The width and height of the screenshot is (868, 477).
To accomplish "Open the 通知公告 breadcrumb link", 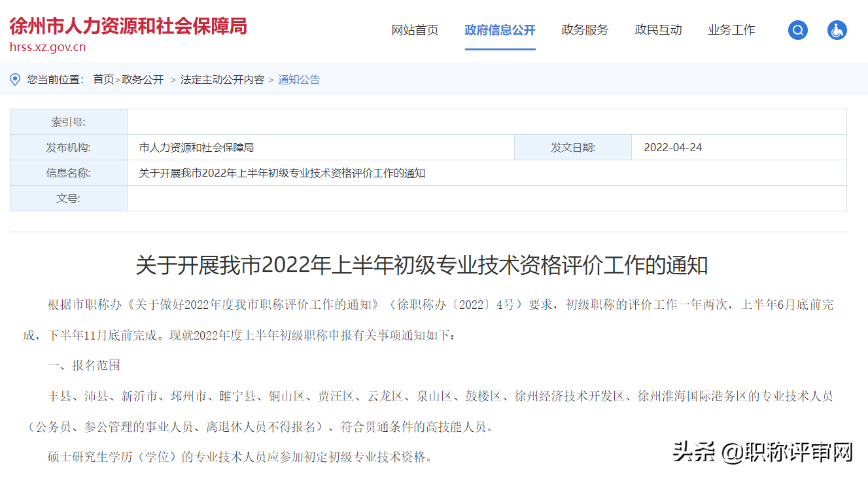I will pyautogui.click(x=298, y=79).
